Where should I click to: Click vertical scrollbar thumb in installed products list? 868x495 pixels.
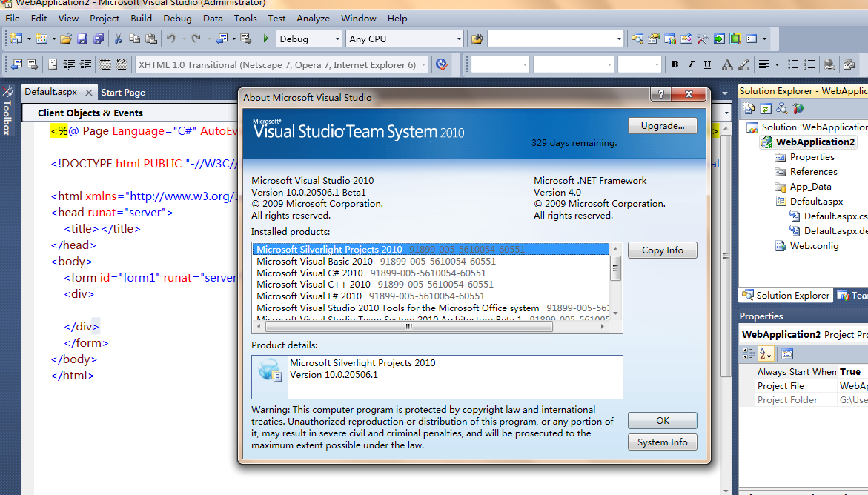(x=615, y=268)
